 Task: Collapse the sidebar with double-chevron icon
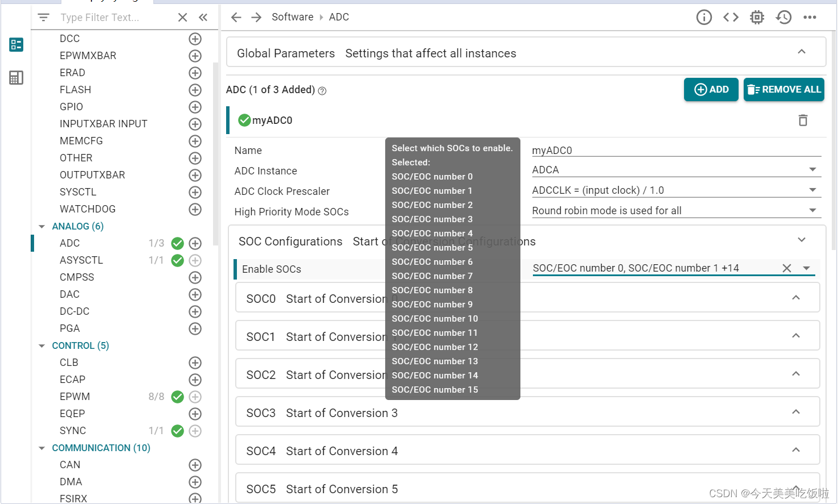point(203,18)
